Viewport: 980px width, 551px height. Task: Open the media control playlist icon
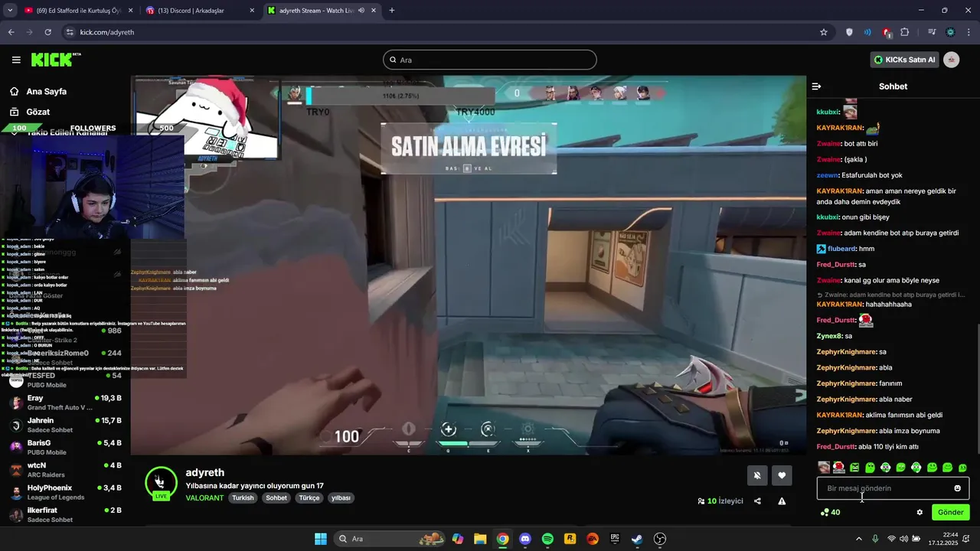[x=932, y=32]
